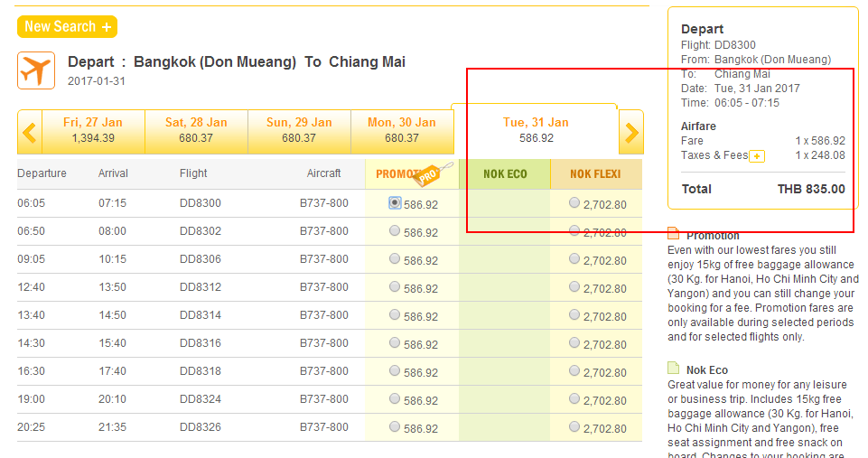Select promotion fare for flight DD8326
The height and width of the screenshot is (458, 868).
coord(394,426)
